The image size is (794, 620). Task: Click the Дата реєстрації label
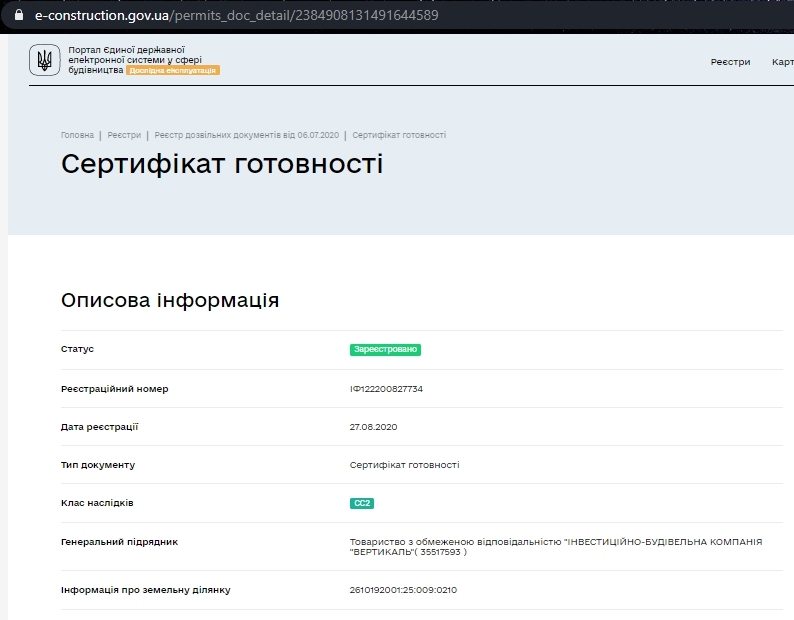coord(99,427)
